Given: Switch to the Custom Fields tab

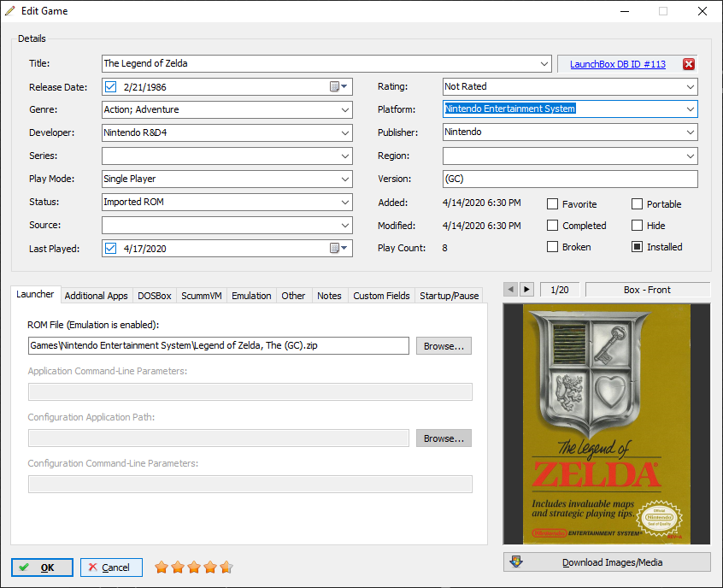Looking at the screenshot, I should [x=381, y=296].
